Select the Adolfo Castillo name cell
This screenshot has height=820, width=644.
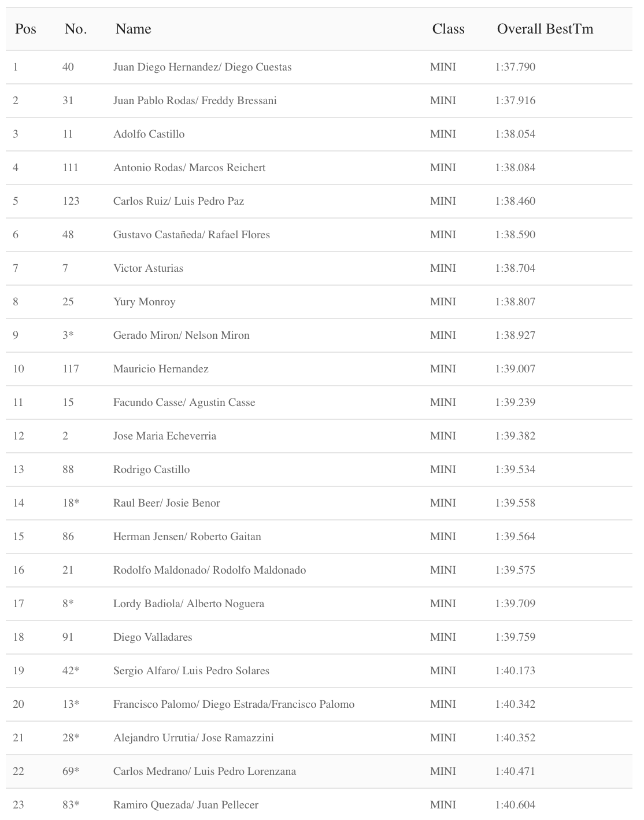point(149,134)
